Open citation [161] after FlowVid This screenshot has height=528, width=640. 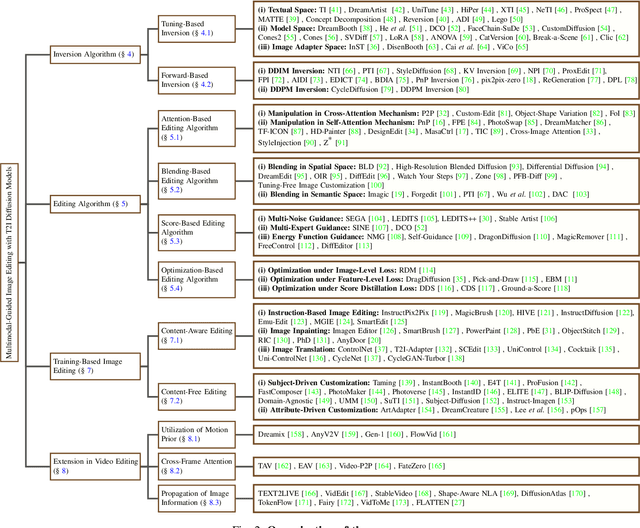click(x=448, y=435)
